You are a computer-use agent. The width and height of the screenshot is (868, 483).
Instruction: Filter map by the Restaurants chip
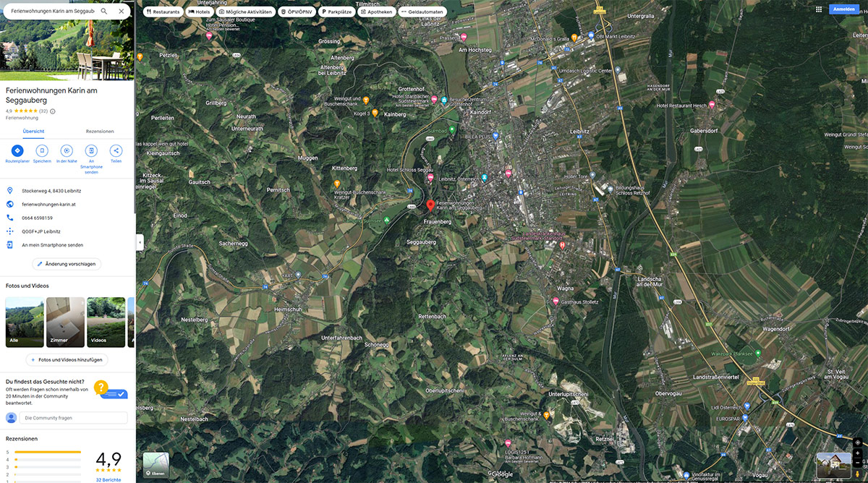click(x=163, y=12)
